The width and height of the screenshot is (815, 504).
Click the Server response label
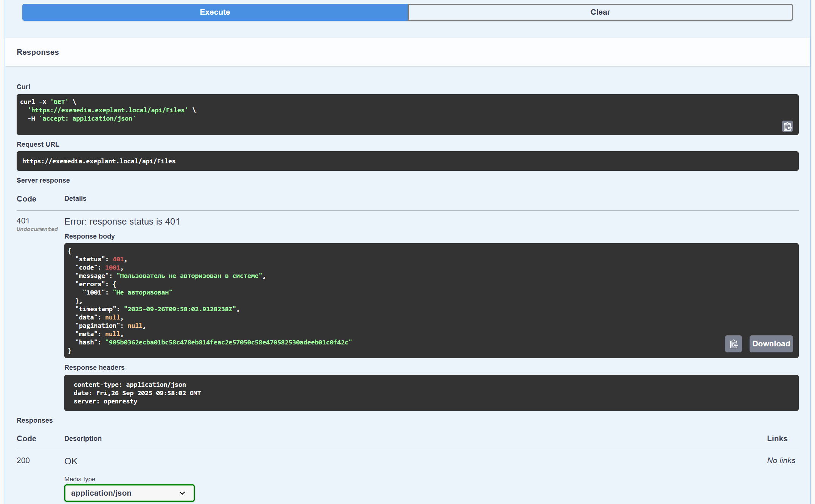tap(43, 180)
